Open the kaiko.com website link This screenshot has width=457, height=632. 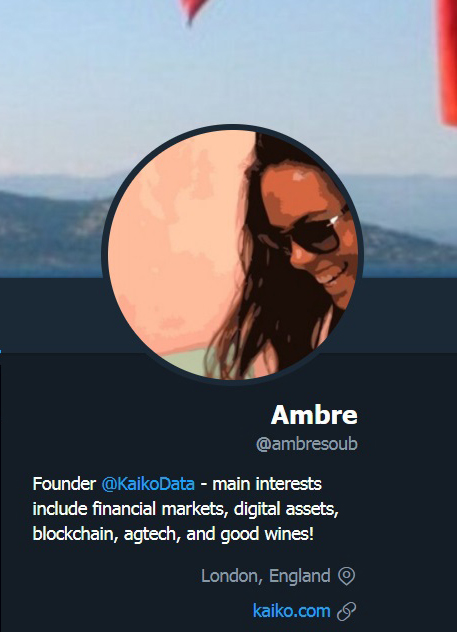point(291,611)
